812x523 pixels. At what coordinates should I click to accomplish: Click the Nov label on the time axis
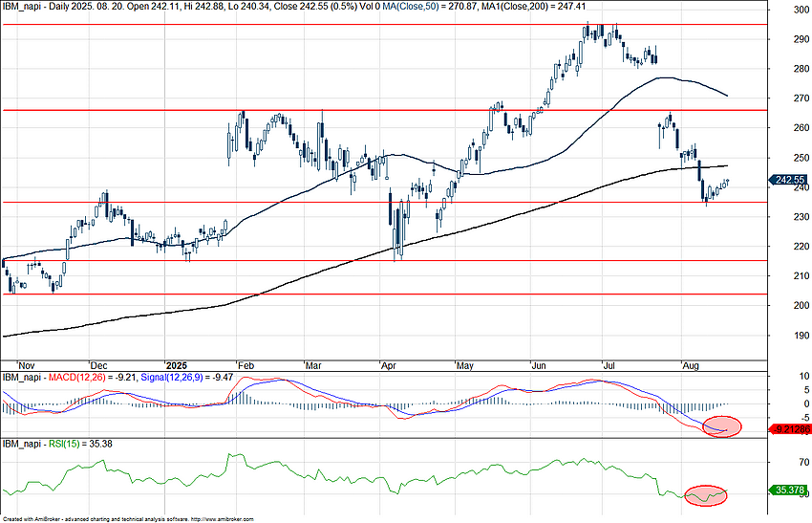(x=27, y=366)
